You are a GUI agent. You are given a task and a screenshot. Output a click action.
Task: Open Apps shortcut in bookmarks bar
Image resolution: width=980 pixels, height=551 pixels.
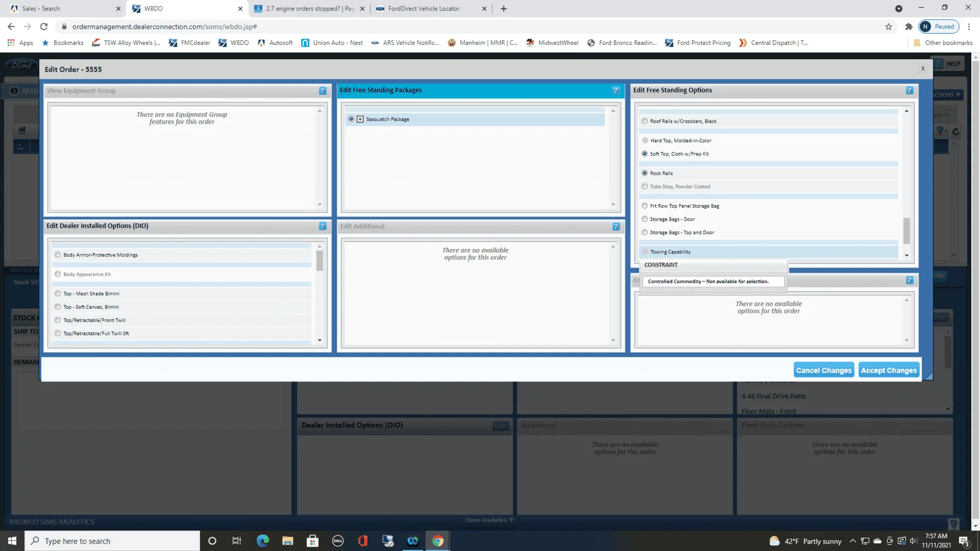(20, 43)
